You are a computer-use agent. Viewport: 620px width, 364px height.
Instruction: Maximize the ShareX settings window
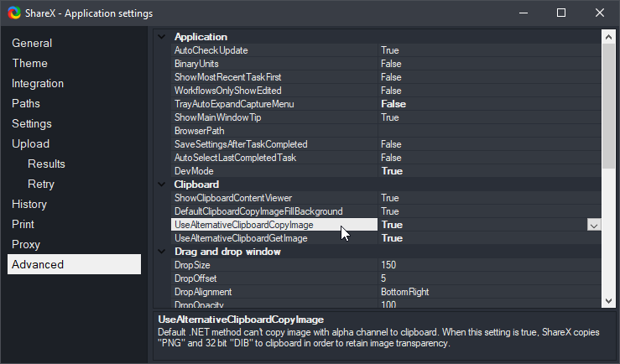[561, 13]
